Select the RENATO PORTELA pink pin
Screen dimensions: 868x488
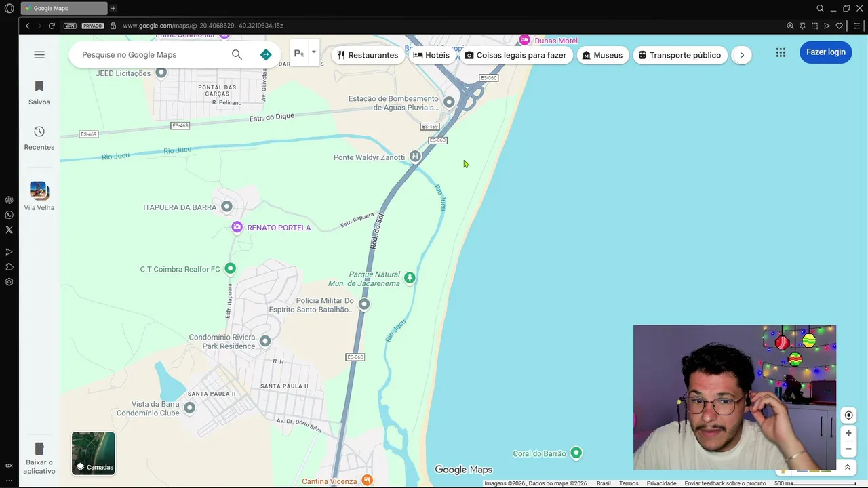237,227
